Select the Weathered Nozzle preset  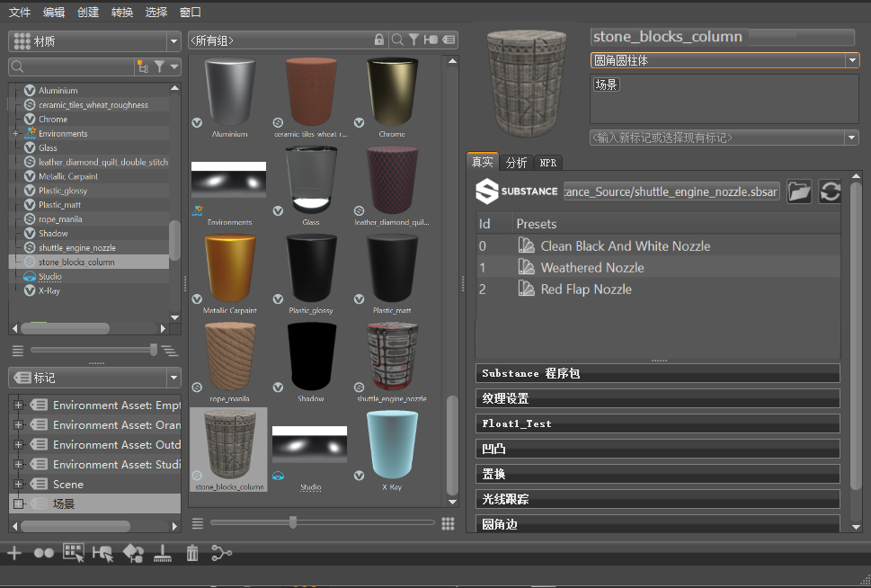coord(592,268)
